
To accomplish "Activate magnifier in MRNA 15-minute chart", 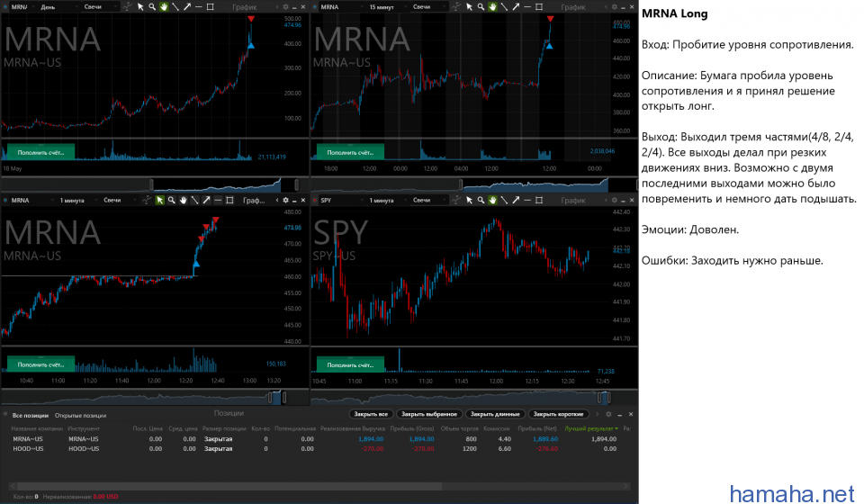I will click(481, 6).
